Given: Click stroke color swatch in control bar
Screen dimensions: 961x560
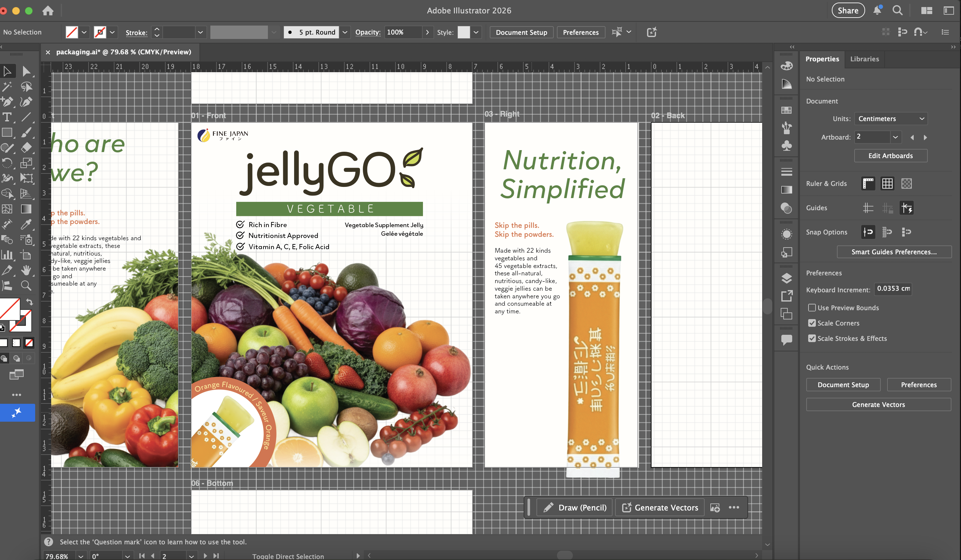Looking at the screenshot, I should (x=100, y=32).
